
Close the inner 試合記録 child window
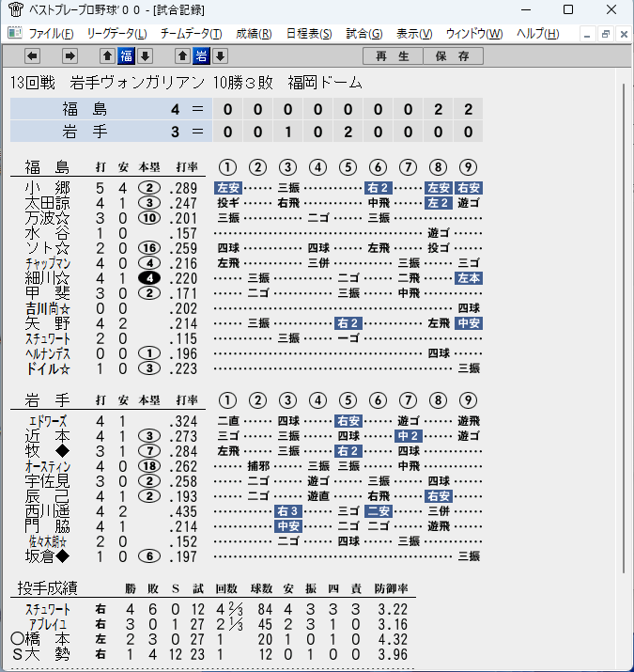[x=624, y=34]
